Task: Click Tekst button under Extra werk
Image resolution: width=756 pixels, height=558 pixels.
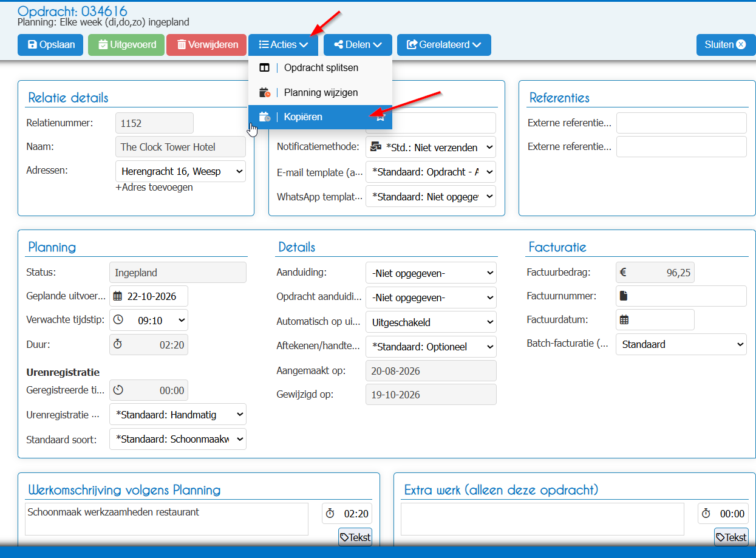Action: click(731, 537)
